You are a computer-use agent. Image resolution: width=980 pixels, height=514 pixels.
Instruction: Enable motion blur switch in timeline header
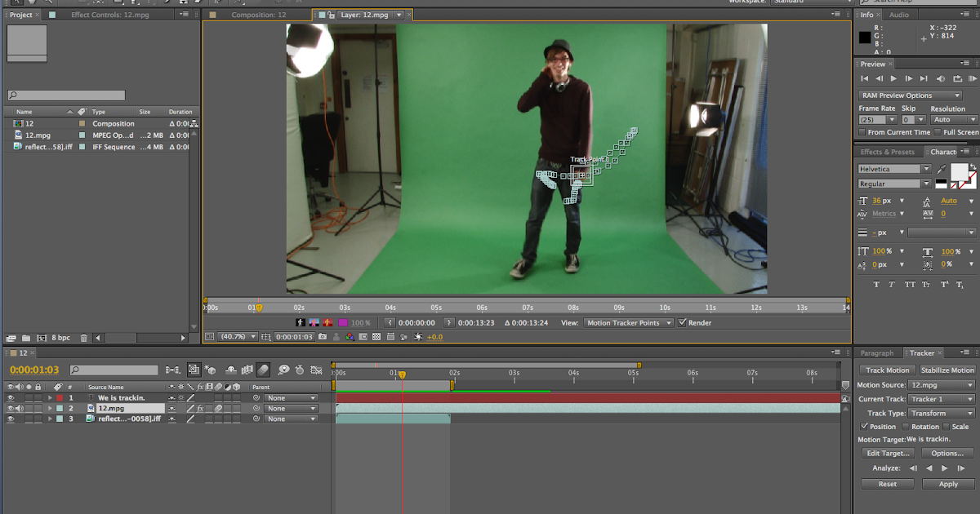(264, 370)
